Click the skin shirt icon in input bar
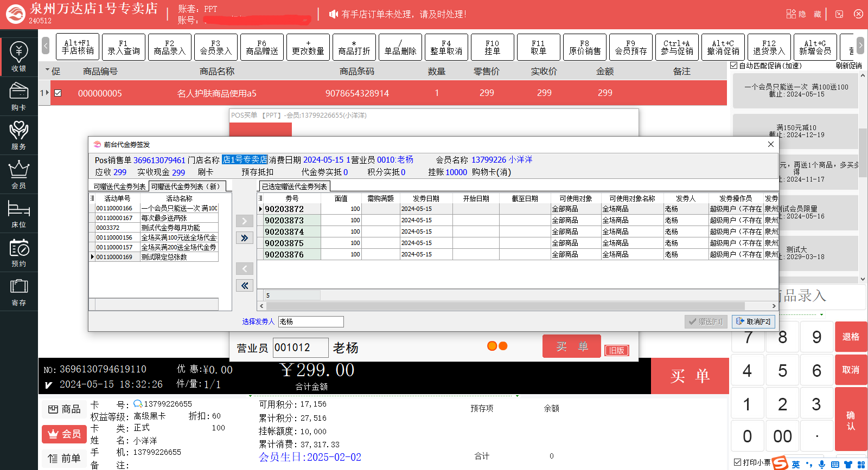Screen dimensions: 868x470 (848, 465)
